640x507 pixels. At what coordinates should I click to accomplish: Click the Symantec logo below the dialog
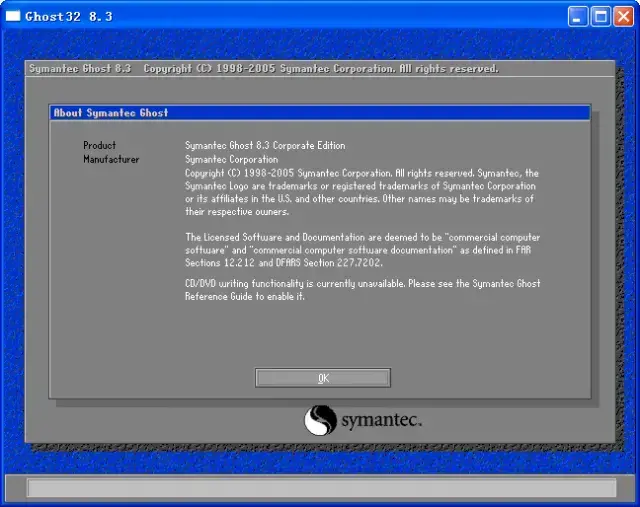click(362, 420)
